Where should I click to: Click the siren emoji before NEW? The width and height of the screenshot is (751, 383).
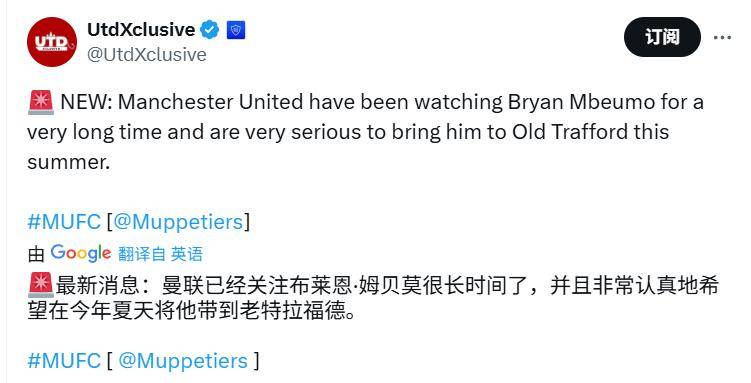(41, 102)
